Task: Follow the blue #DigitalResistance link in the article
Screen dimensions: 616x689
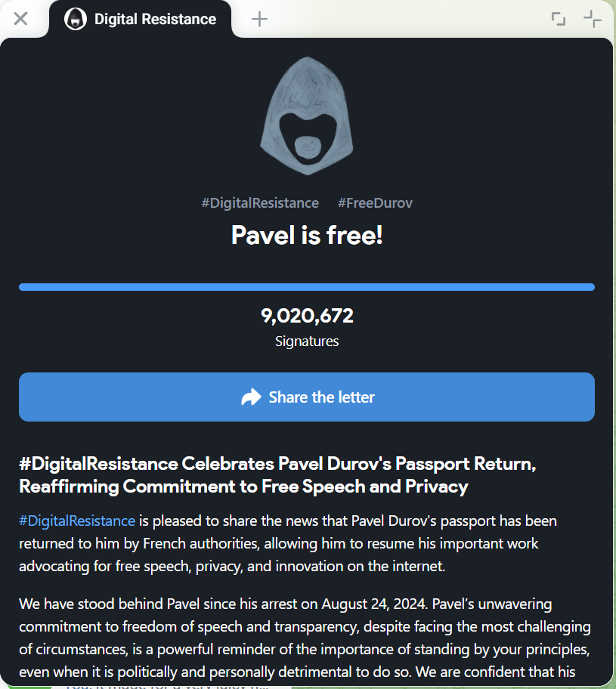Action: (77, 521)
